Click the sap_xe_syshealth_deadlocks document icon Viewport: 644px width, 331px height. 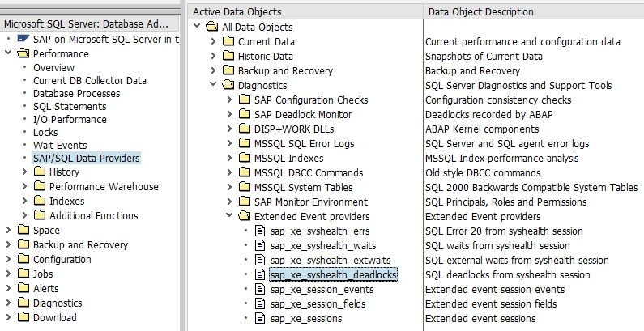(260, 275)
